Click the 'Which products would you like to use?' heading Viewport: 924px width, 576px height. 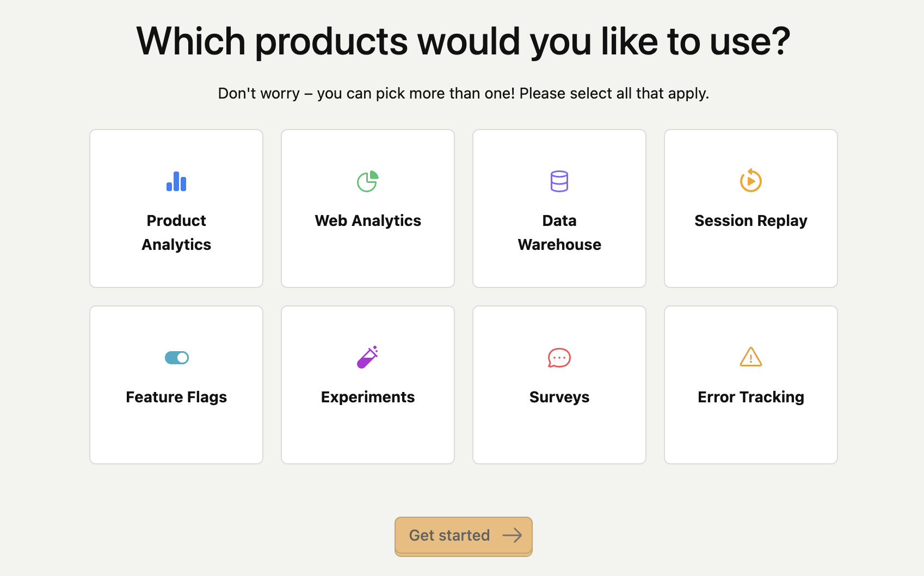(x=463, y=40)
